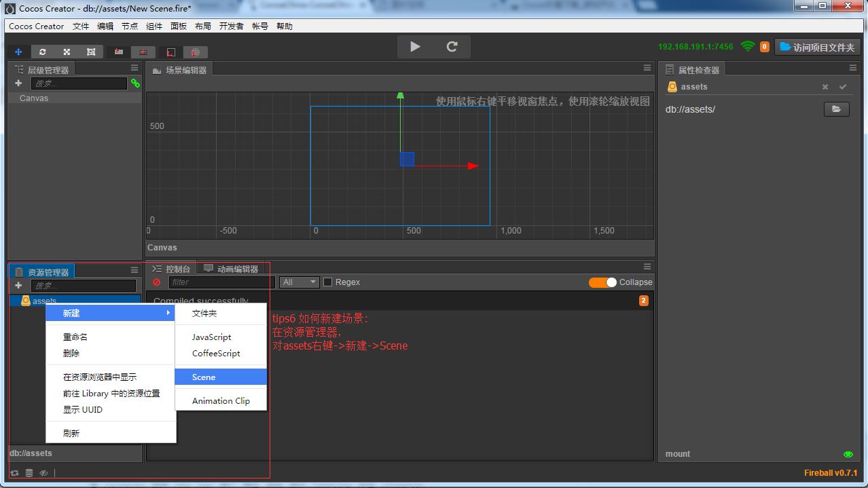Open the scene editor panel hamburger menu
Screen dimensions: 868x488
coord(647,68)
